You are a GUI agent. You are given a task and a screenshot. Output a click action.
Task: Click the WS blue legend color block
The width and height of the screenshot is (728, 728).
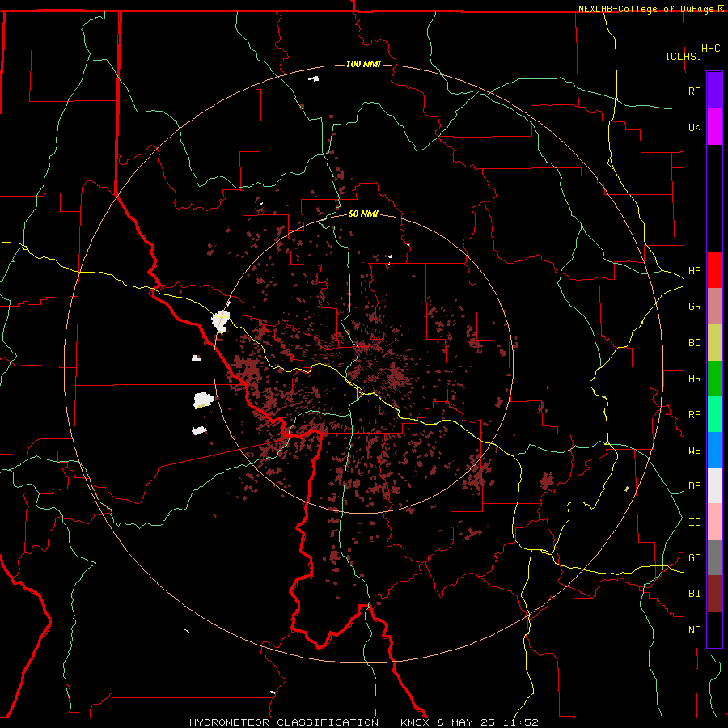714,450
